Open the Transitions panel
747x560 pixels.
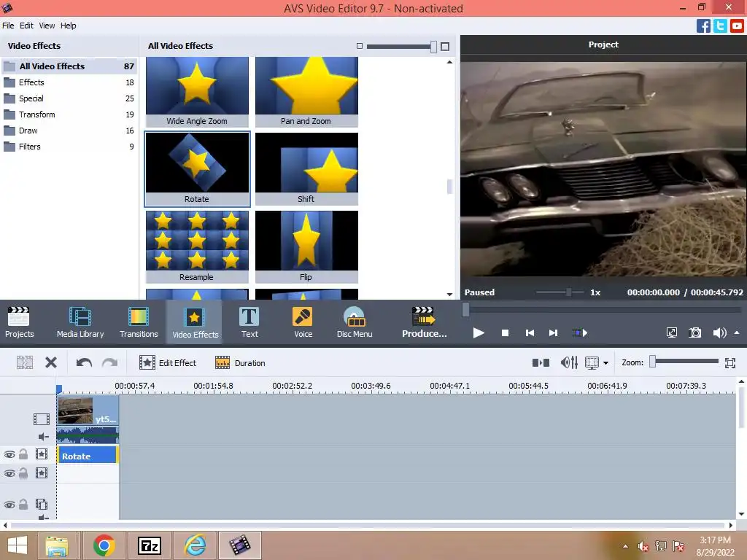point(139,322)
